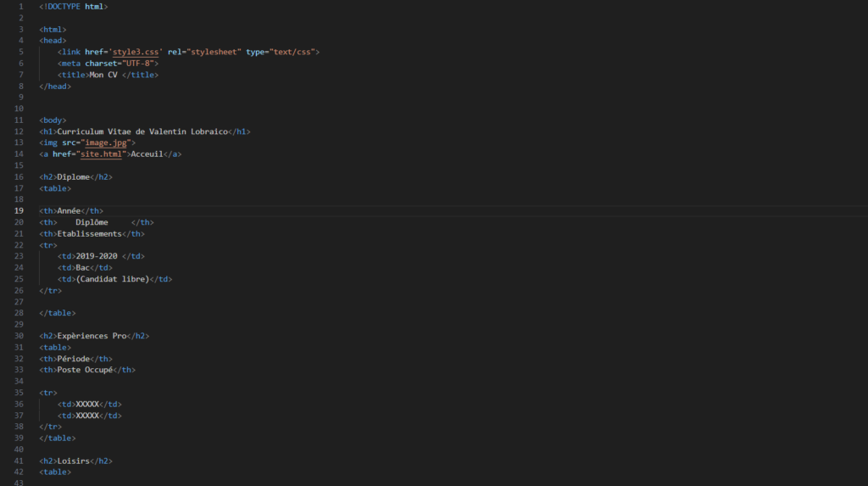Click the 'Diplôme' th text on line 20
868x486 pixels.
92,222
